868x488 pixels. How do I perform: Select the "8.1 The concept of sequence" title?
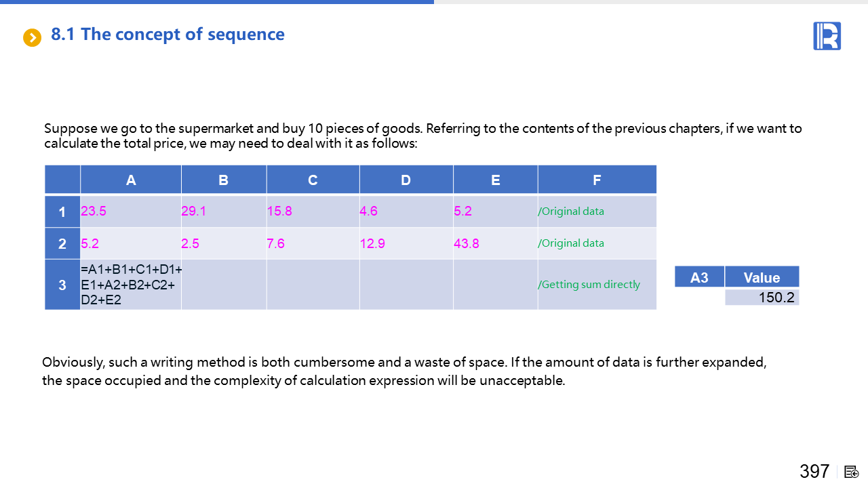(x=167, y=35)
